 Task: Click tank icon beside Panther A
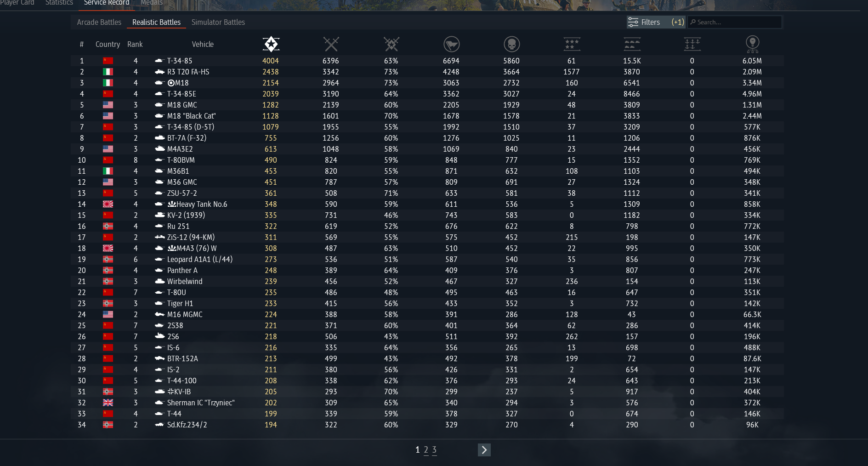pyautogui.click(x=159, y=270)
